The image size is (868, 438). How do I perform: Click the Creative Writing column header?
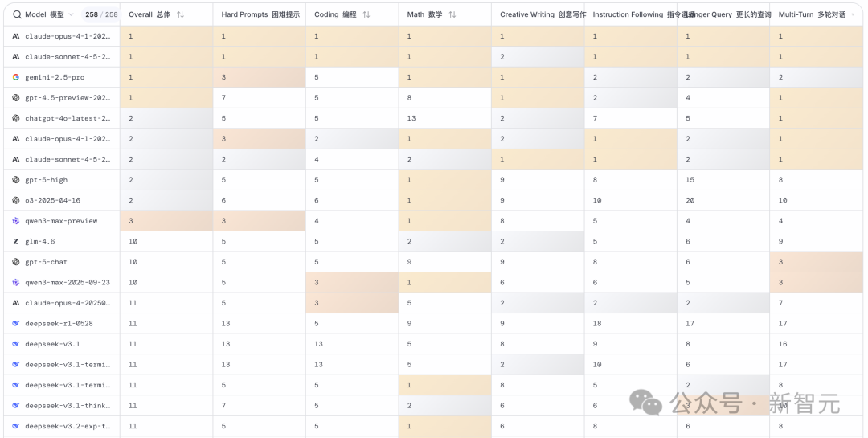coord(542,15)
